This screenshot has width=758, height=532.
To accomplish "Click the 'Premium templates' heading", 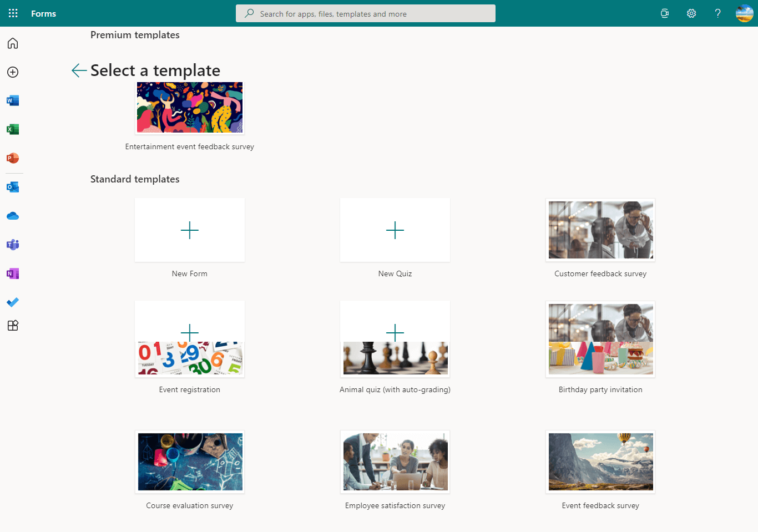I will click(135, 35).
